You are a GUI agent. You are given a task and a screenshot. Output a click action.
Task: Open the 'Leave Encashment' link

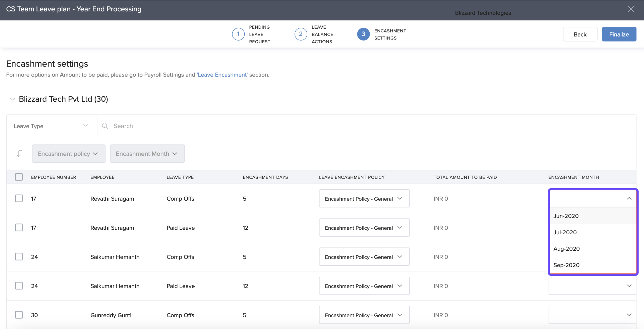(222, 75)
